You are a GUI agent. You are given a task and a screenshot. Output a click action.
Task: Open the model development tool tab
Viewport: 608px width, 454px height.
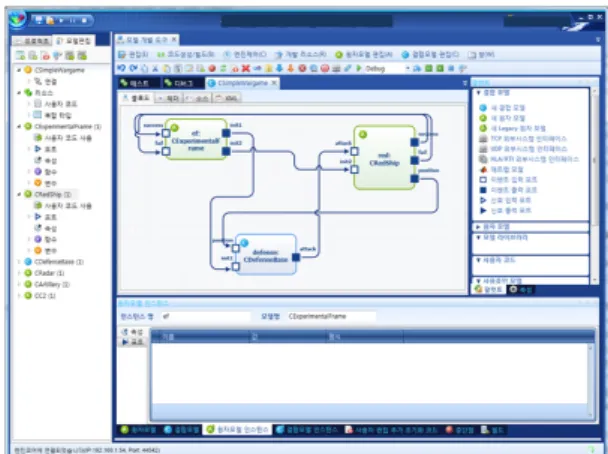point(147,40)
